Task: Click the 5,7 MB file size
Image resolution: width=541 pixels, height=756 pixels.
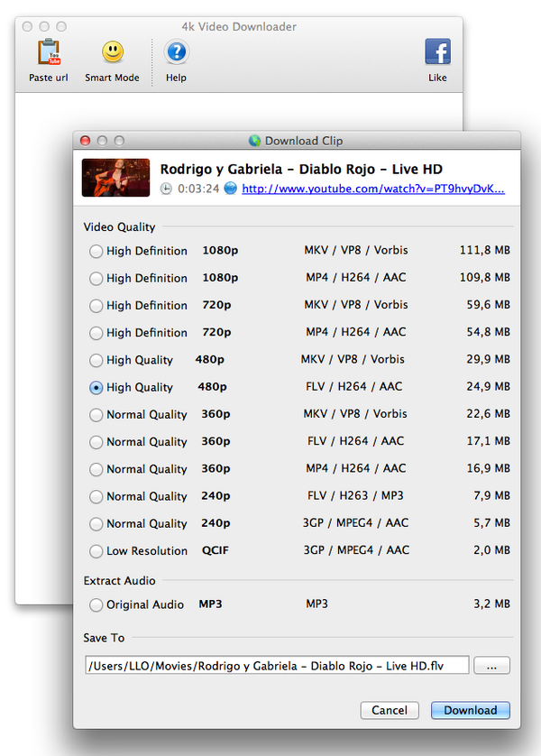Action: 491,522
